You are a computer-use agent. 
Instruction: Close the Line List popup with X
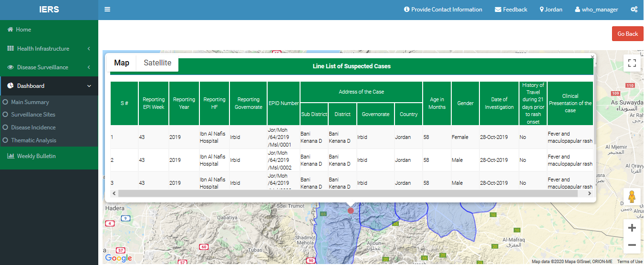tap(592, 57)
